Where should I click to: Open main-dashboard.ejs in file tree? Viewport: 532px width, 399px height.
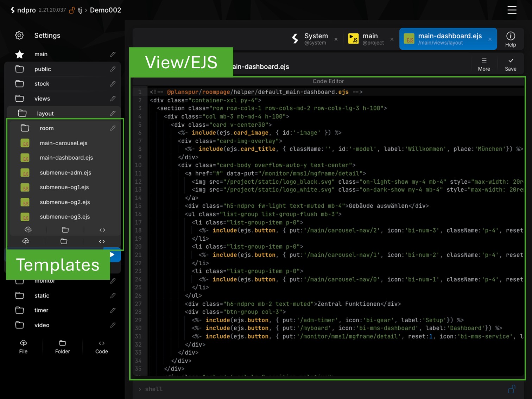coord(66,158)
